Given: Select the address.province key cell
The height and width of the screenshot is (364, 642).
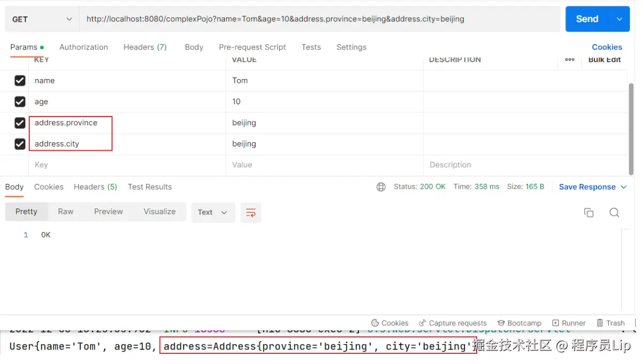Looking at the screenshot, I should [x=127, y=123].
